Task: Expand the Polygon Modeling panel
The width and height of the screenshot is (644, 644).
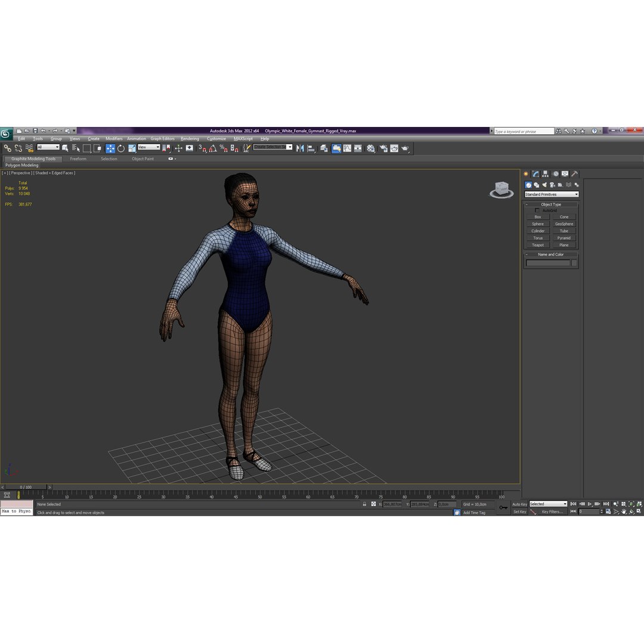Action: pyautogui.click(x=22, y=165)
